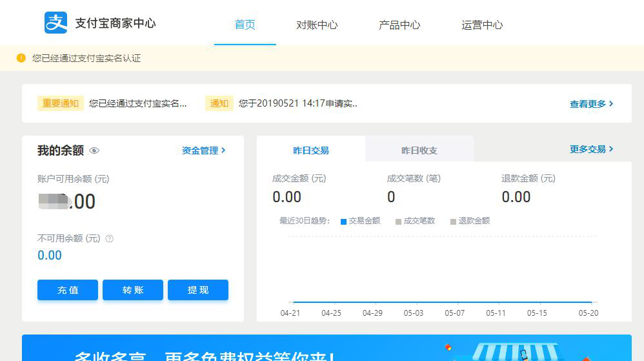This screenshot has height=361, width=644.
Task: Open the 对账中心 menu
Action: (x=317, y=25)
